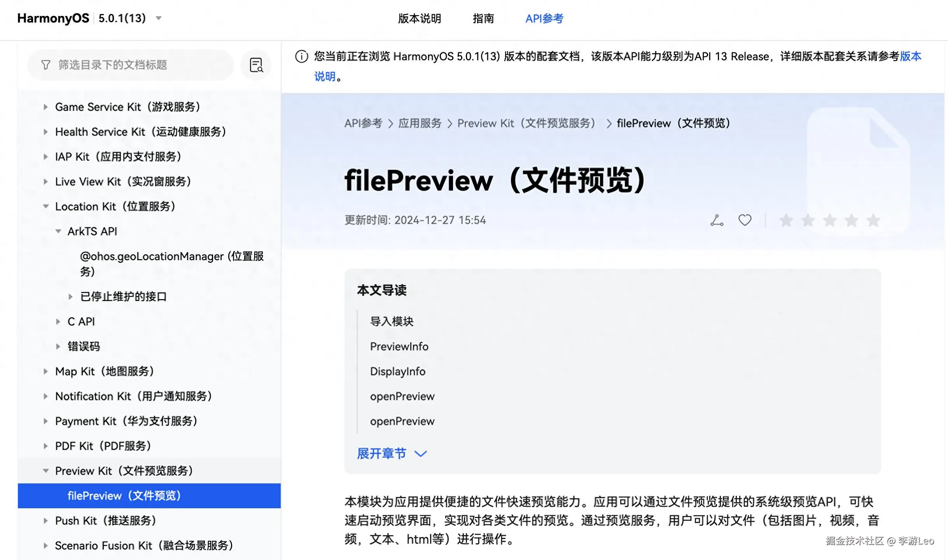Click the funnel icon in the filter box

click(x=46, y=65)
